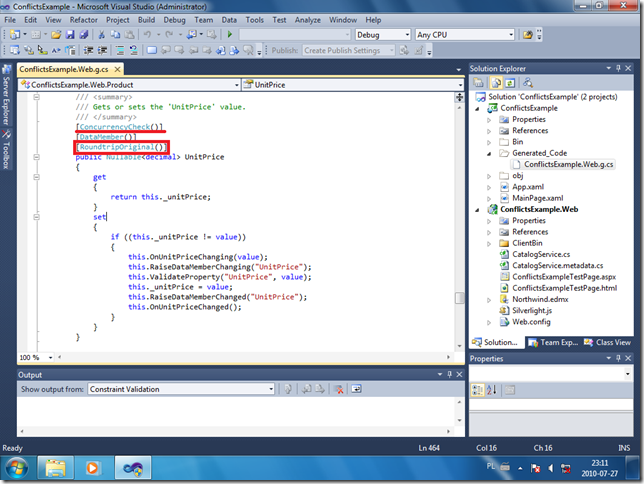Open the File menu

10,20
